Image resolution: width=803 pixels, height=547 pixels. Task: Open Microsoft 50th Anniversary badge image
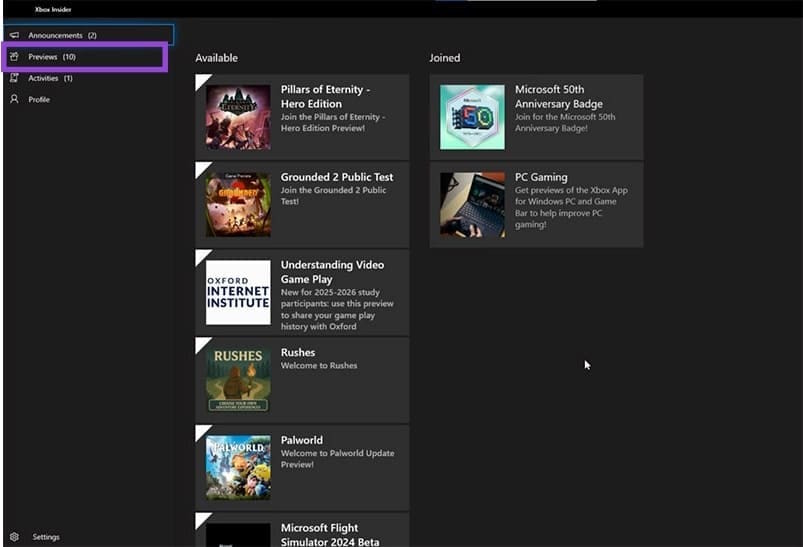(472, 117)
